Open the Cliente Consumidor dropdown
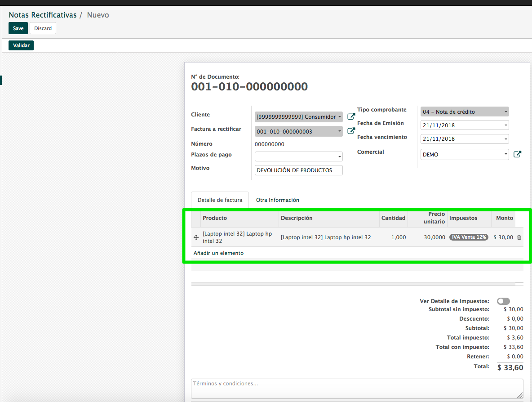Screen dimensions: 532x402 298,117
